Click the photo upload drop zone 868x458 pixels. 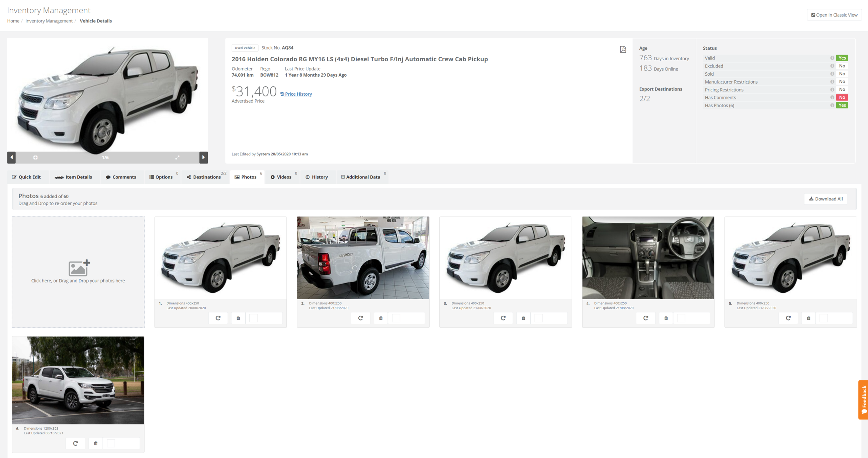pos(78,272)
